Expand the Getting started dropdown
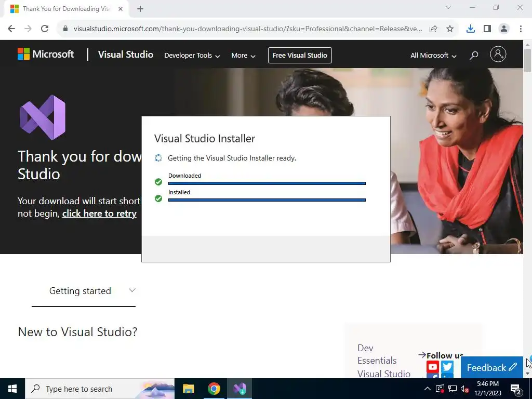This screenshot has height=399, width=532. point(84,291)
